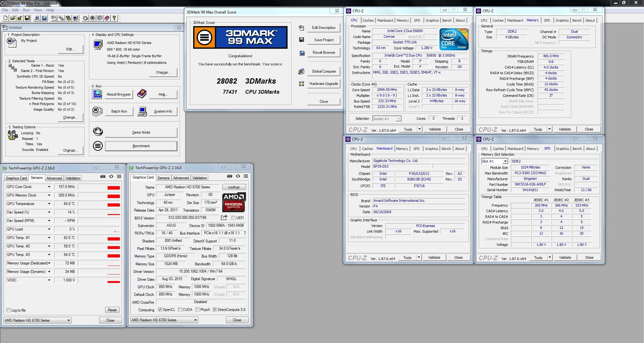Toggle the UEFI checkbox
The height and width of the screenshot is (343, 644).
point(233,218)
